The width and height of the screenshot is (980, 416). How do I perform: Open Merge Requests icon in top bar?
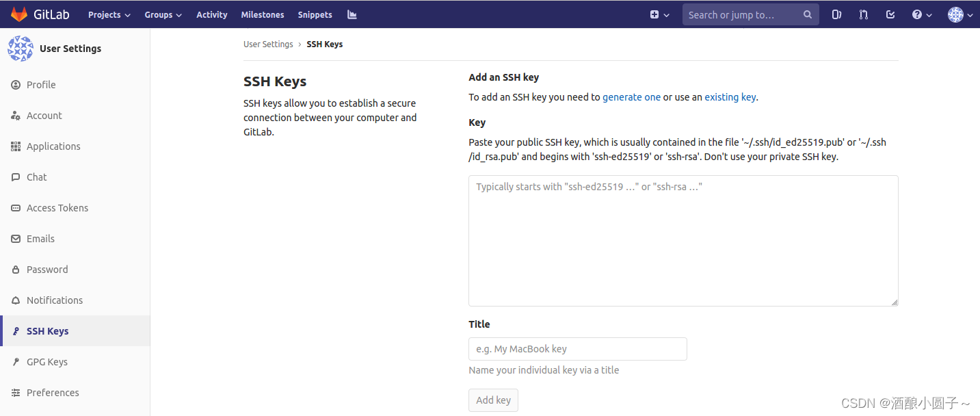click(864, 14)
